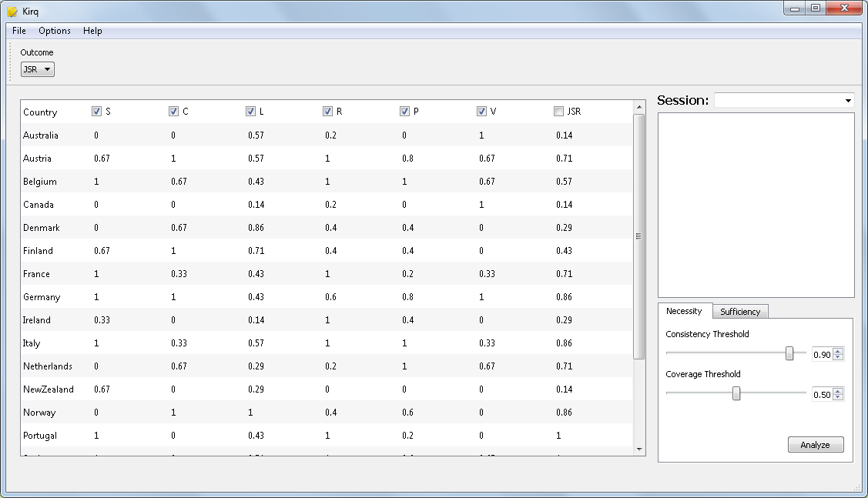Click the Consistency Threshold slider handle
The image size is (868, 498).
pyautogui.click(x=789, y=353)
